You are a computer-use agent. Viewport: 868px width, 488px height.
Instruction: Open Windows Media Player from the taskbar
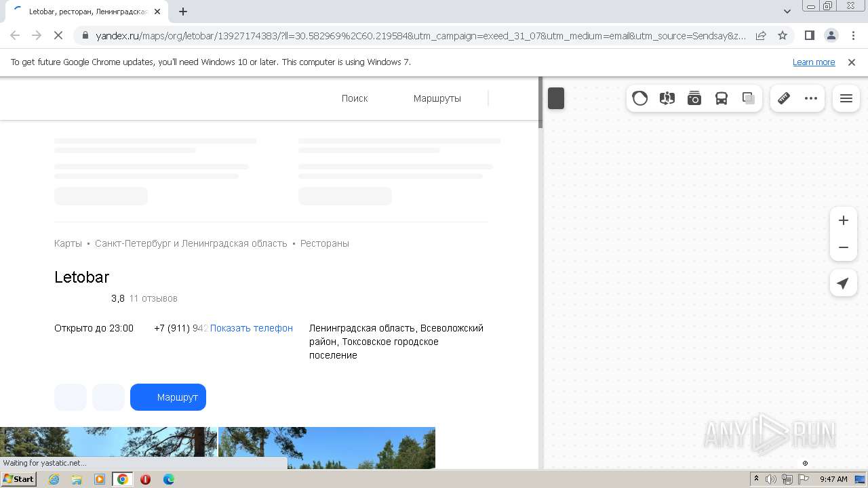100,479
